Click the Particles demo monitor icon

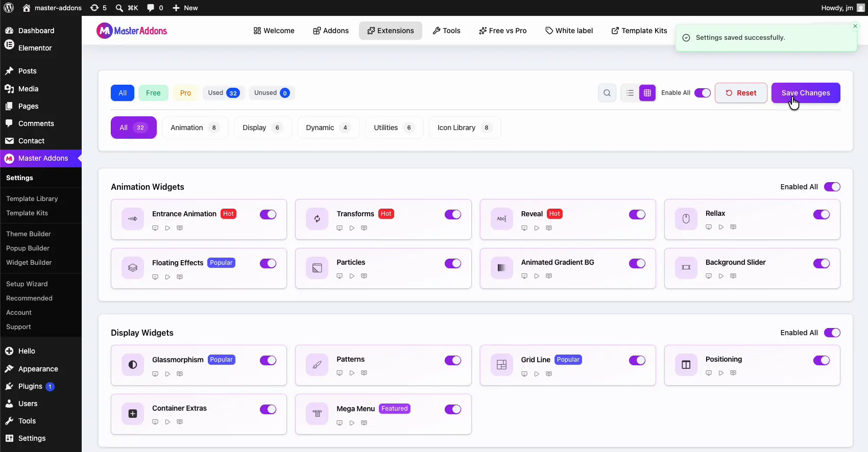pos(340,276)
